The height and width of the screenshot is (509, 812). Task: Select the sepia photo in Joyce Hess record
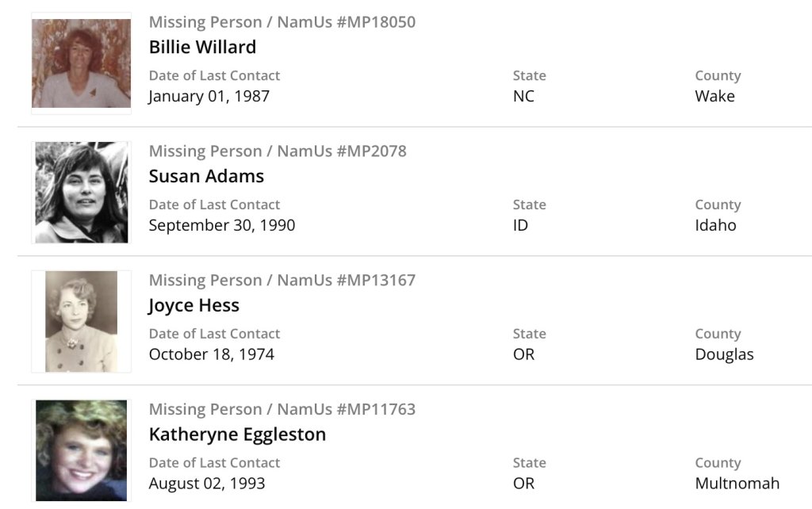click(81, 321)
